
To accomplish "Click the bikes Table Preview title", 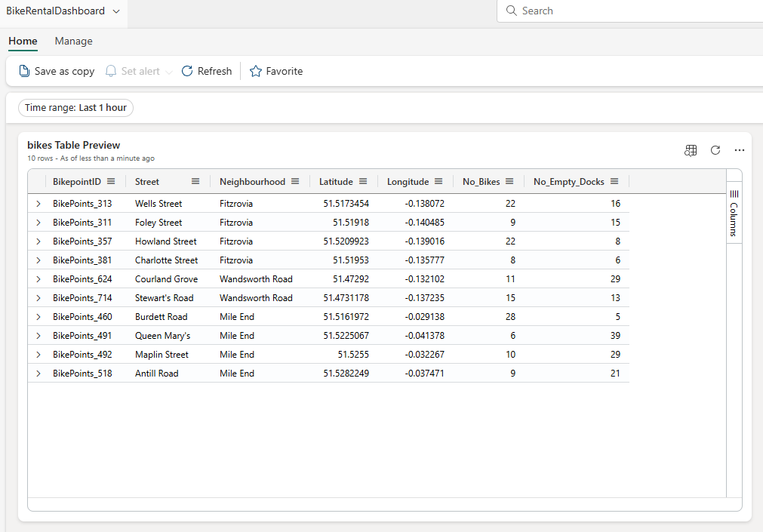I will click(73, 145).
